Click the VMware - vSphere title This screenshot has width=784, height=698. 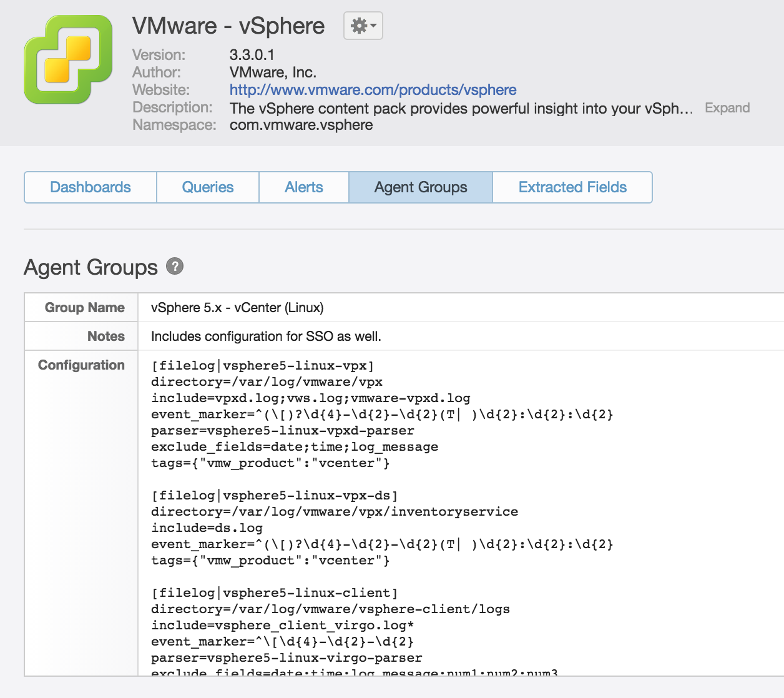[228, 26]
